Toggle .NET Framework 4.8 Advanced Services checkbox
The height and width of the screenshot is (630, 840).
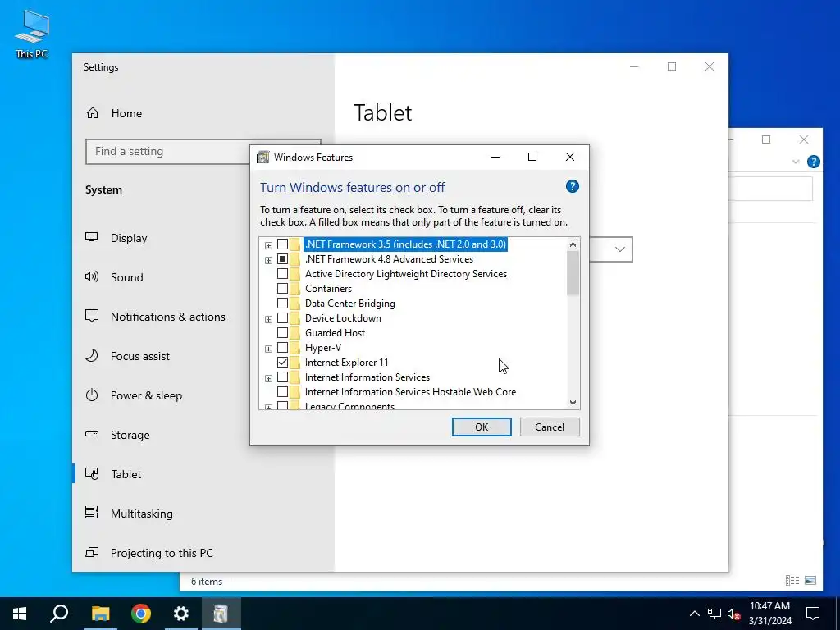click(x=282, y=259)
